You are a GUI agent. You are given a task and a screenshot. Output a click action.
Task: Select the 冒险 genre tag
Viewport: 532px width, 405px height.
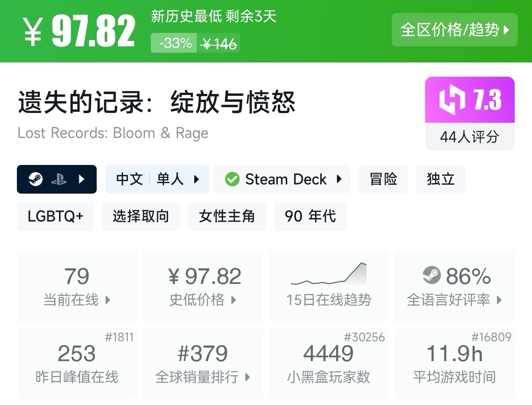coord(383,179)
